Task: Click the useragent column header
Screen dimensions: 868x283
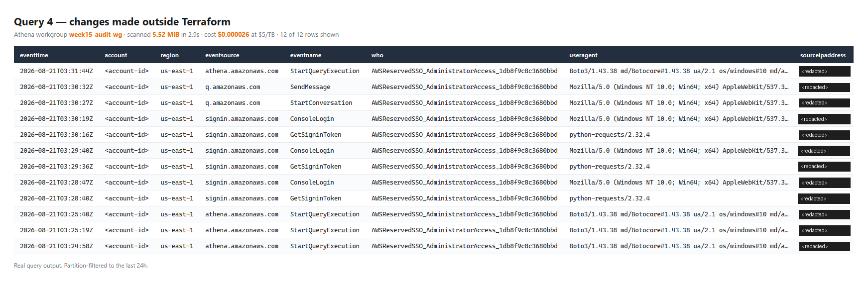Action: (583, 55)
